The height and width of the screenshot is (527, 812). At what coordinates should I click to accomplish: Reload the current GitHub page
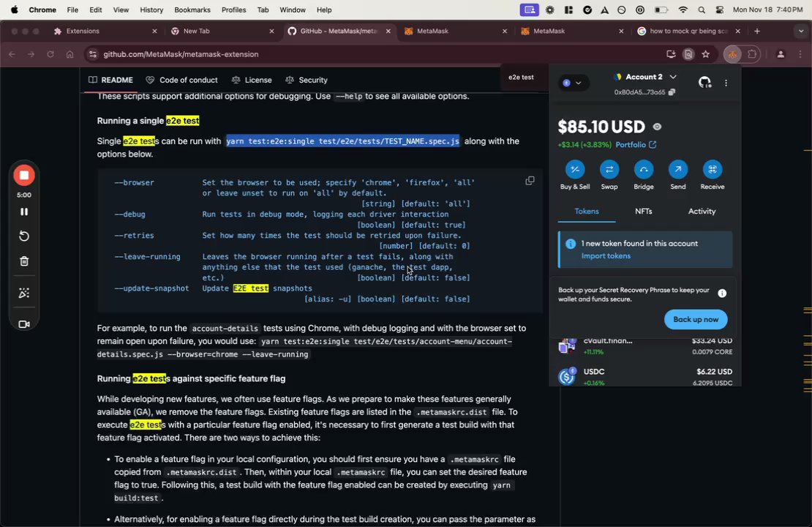(x=50, y=54)
